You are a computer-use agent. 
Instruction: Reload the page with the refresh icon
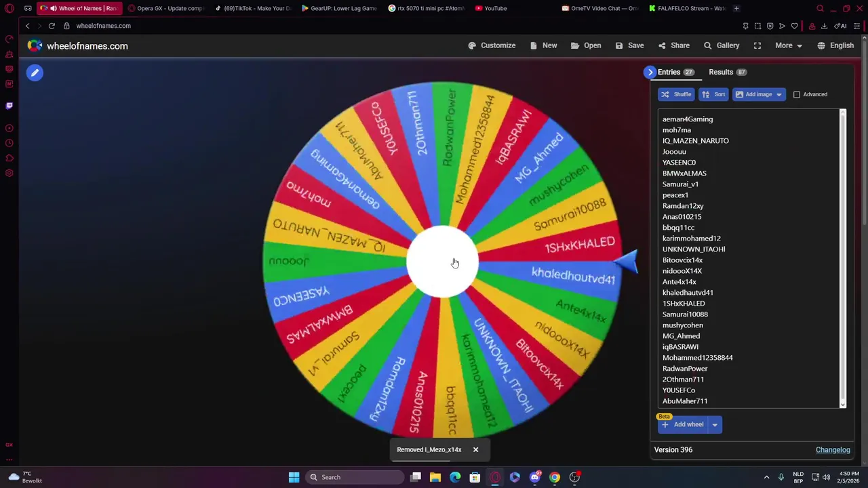[x=52, y=26]
